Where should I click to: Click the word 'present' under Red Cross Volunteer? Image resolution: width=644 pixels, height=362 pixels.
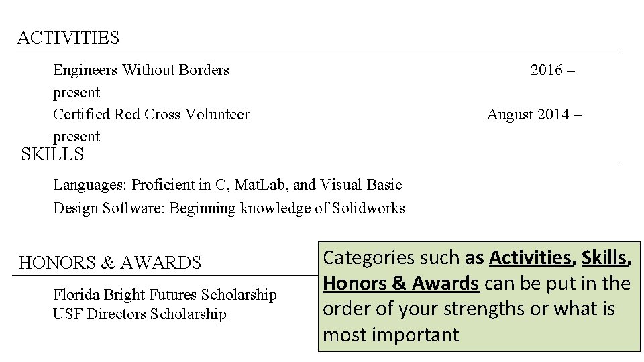[x=76, y=136]
